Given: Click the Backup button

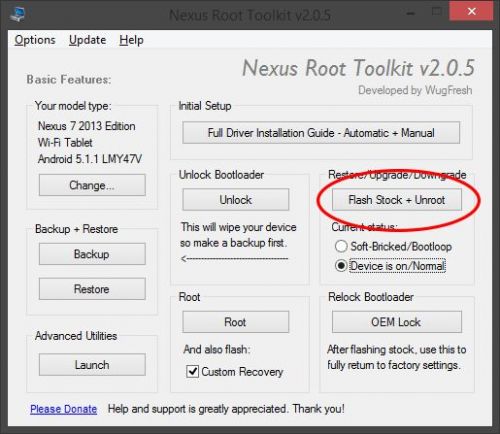Looking at the screenshot, I should [x=92, y=254].
